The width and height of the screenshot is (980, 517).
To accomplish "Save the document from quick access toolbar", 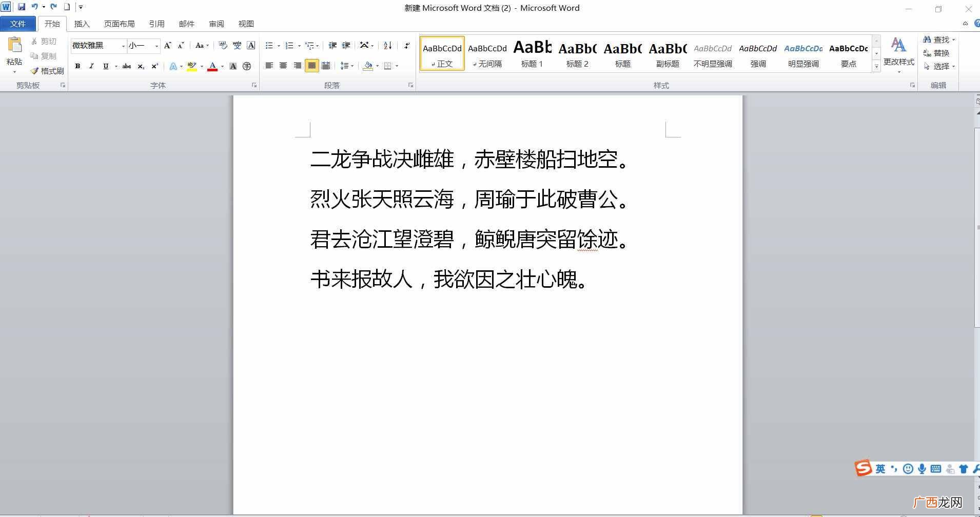I will click(21, 7).
